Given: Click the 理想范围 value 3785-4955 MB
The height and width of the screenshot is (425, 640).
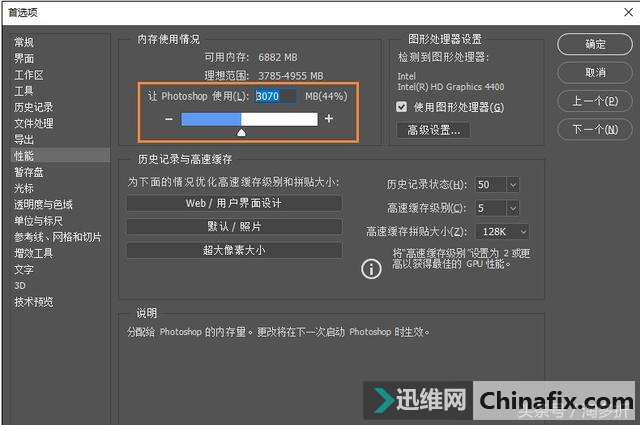Looking at the screenshot, I should [x=291, y=76].
